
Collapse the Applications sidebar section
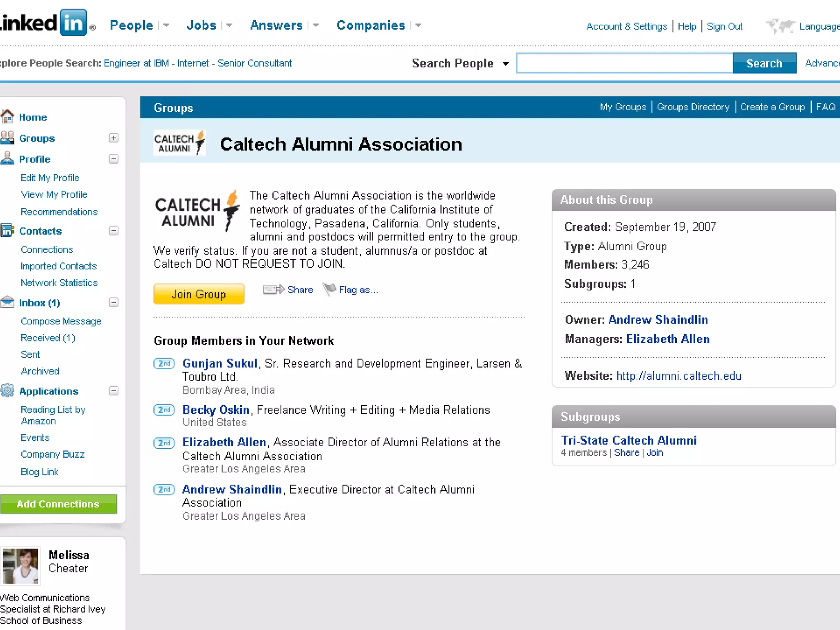[x=114, y=390]
